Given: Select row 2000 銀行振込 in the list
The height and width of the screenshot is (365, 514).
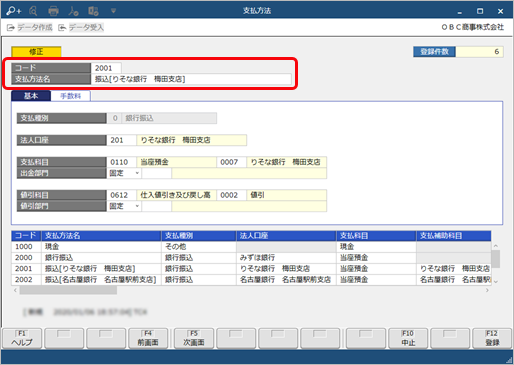Looking at the screenshot, I should tap(251, 258).
